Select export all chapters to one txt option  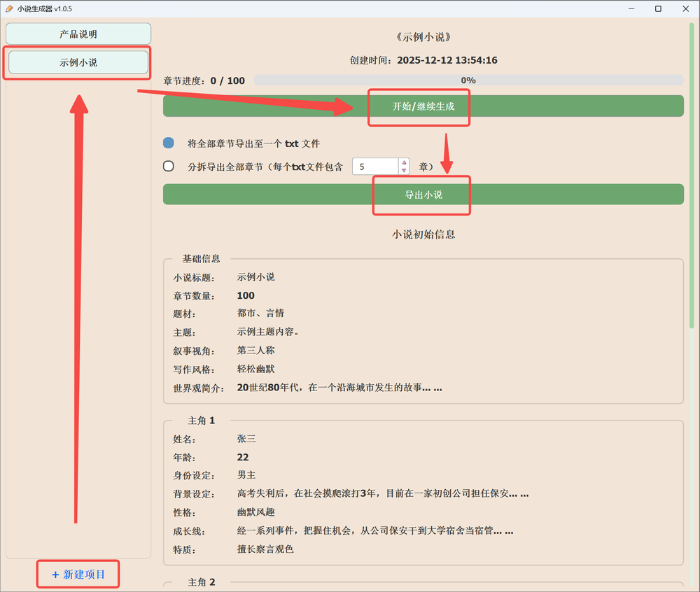tap(168, 143)
